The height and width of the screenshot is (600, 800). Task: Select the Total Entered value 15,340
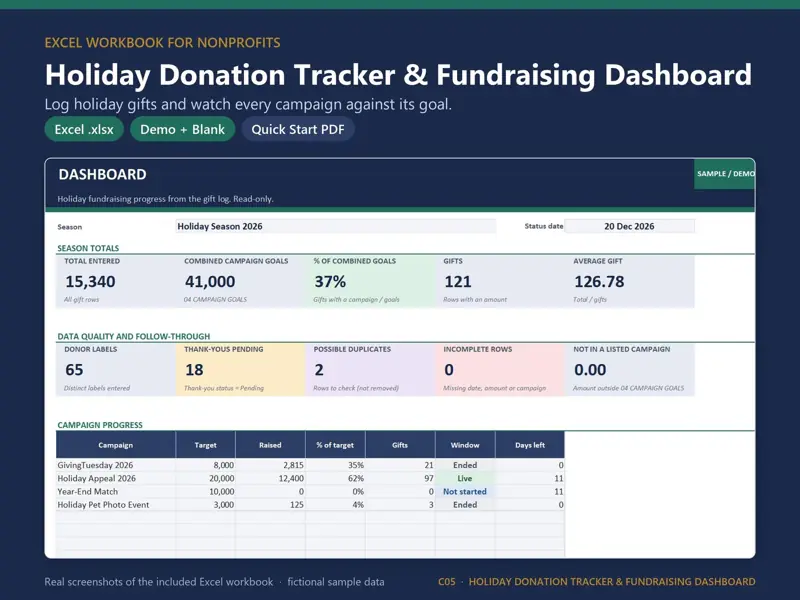[x=90, y=282]
